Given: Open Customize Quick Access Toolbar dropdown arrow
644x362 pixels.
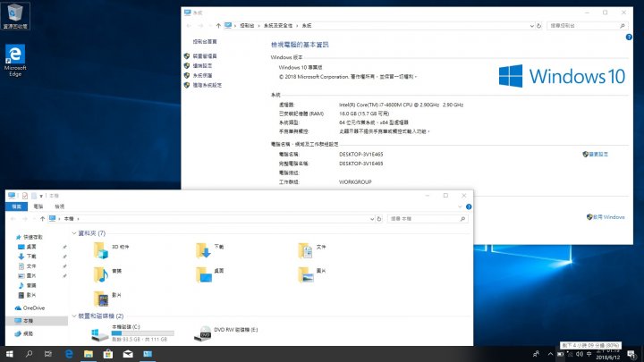Looking at the screenshot, I should (41, 196).
